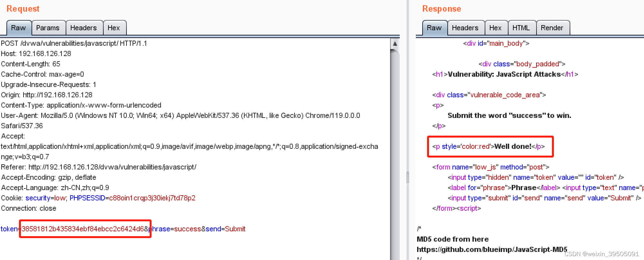Click the token hash value in body
The width and height of the screenshot is (644, 260).
tap(83, 229)
